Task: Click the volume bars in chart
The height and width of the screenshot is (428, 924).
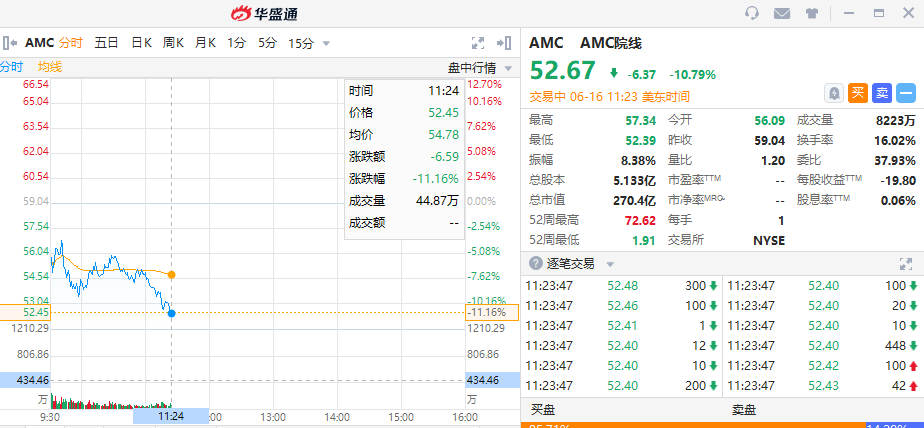Action: point(111,401)
